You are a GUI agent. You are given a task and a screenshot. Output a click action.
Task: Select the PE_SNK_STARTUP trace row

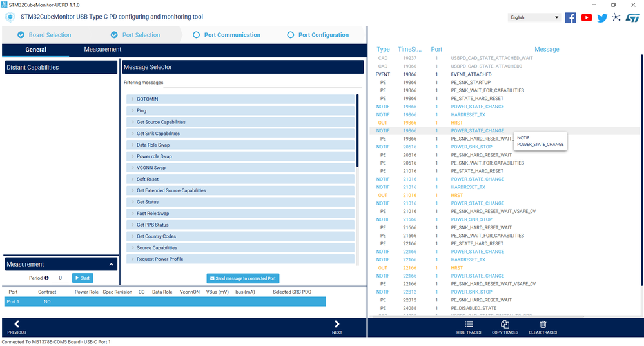point(504,83)
